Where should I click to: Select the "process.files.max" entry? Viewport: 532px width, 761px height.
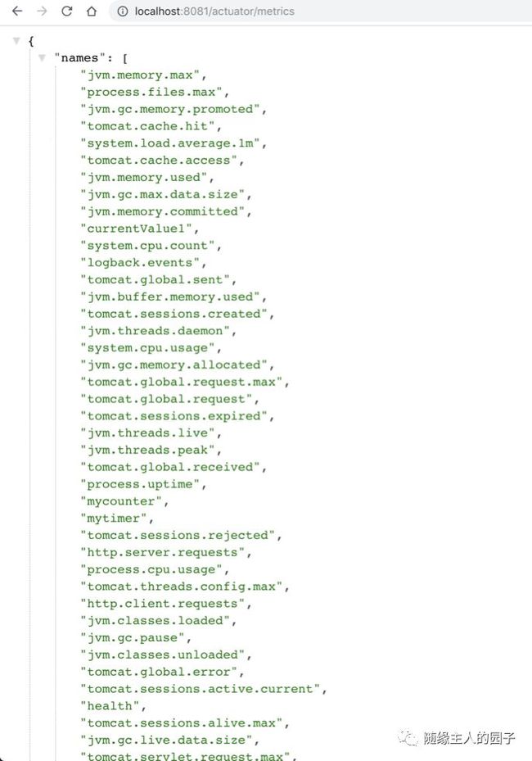pos(151,93)
